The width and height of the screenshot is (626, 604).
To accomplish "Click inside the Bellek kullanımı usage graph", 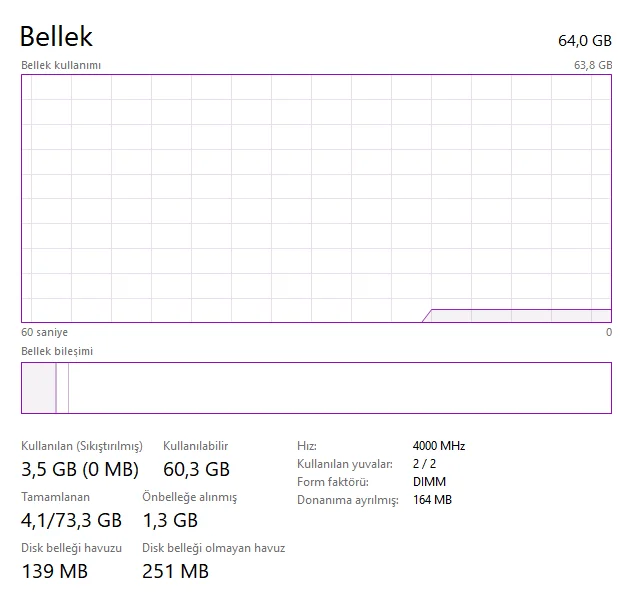I will pyautogui.click(x=300, y=190).
